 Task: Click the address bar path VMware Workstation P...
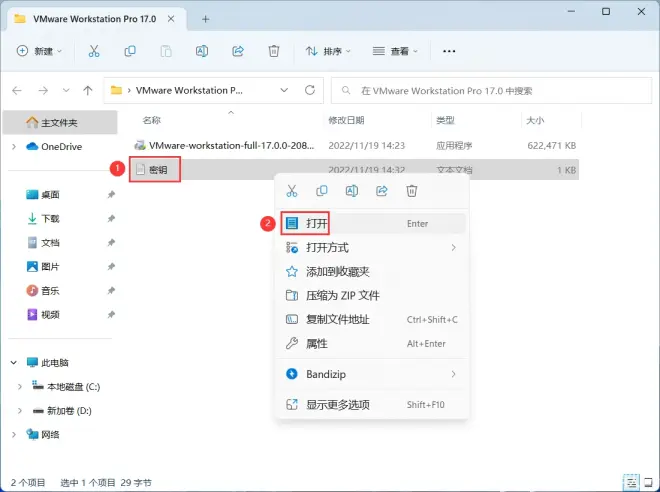[189, 90]
